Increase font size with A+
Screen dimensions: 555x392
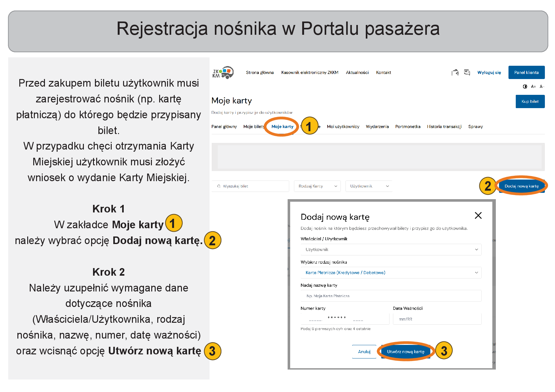coord(533,86)
